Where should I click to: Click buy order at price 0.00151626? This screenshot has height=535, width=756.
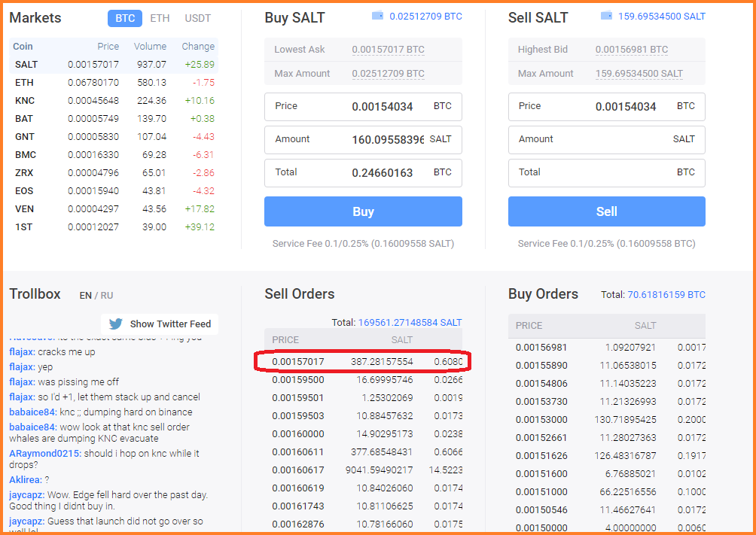[607, 456]
